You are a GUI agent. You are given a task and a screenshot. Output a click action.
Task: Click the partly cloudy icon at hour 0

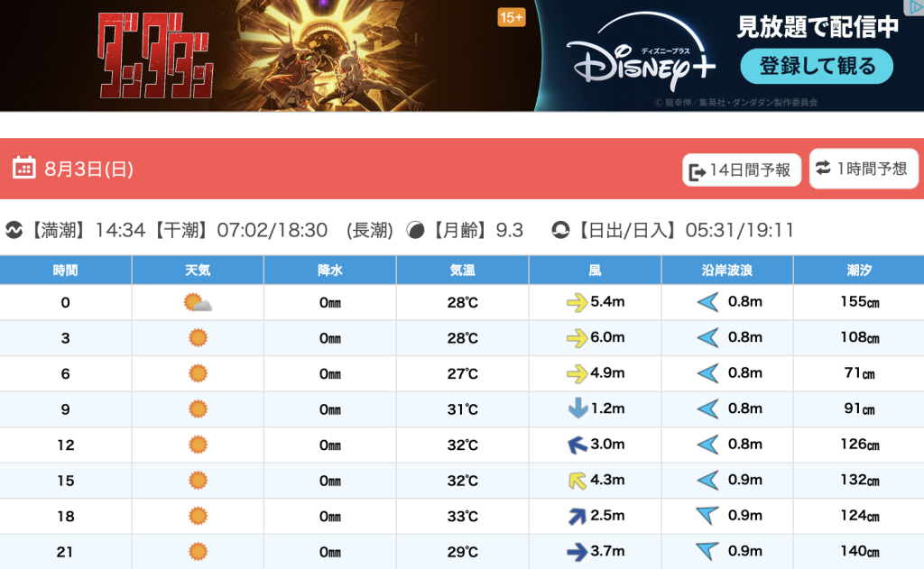(x=198, y=303)
